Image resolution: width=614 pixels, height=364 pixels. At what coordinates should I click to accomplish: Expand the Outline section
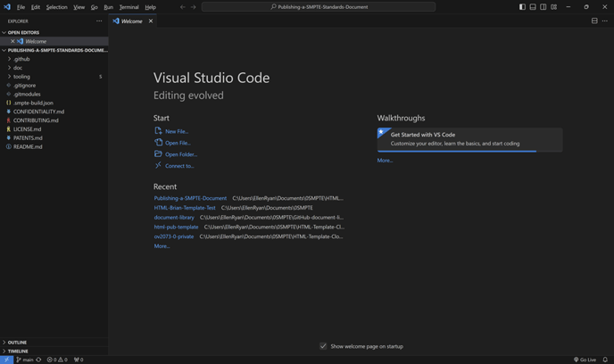tap(17, 343)
